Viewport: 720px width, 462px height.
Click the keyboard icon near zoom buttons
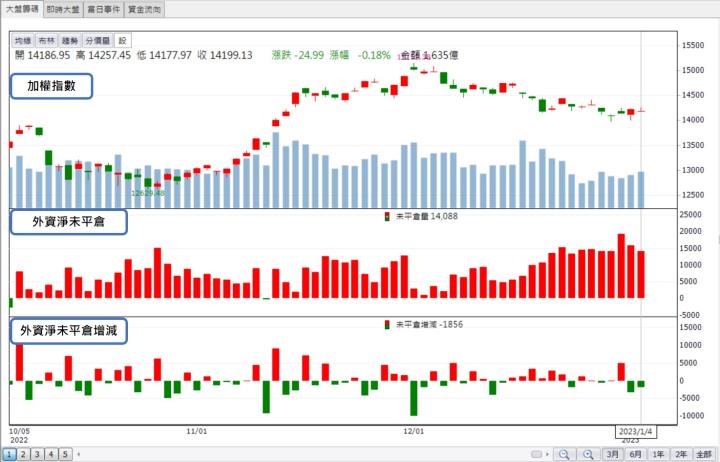click(x=536, y=454)
